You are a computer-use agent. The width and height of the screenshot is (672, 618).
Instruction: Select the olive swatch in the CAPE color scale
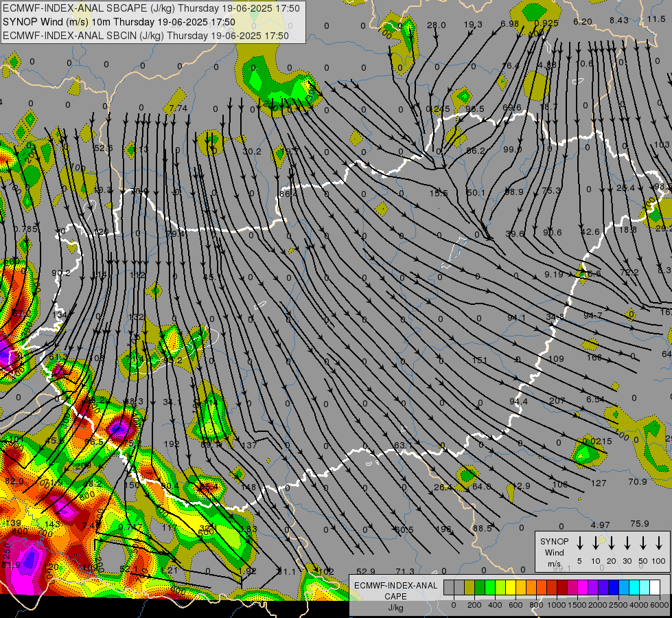[470, 587]
